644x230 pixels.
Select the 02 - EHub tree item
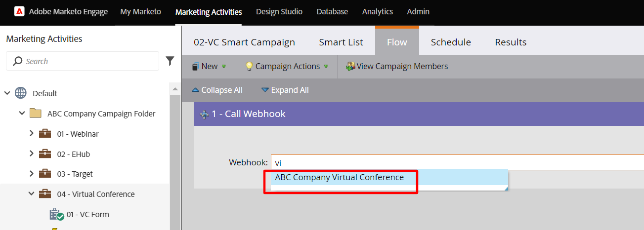(x=73, y=154)
